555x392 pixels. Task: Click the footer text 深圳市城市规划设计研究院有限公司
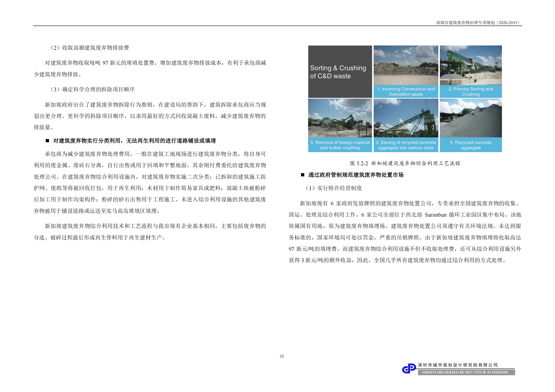click(458, 365)
